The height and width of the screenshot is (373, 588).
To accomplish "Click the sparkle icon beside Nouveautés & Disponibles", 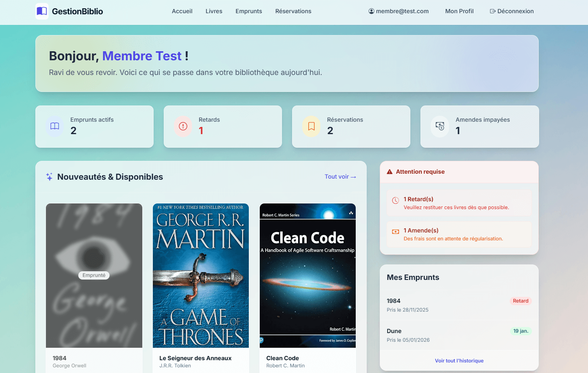I will pyautogui.click(x=49, y=177).
